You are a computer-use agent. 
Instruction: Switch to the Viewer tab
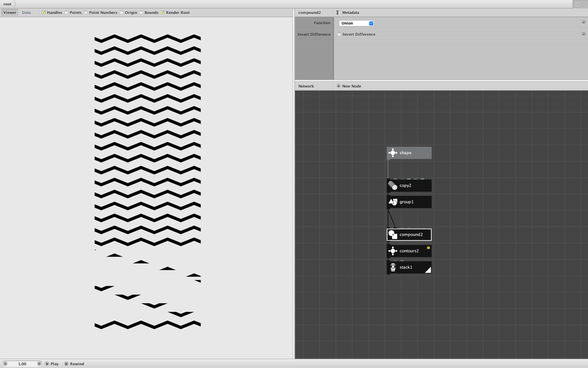point(10,12)
